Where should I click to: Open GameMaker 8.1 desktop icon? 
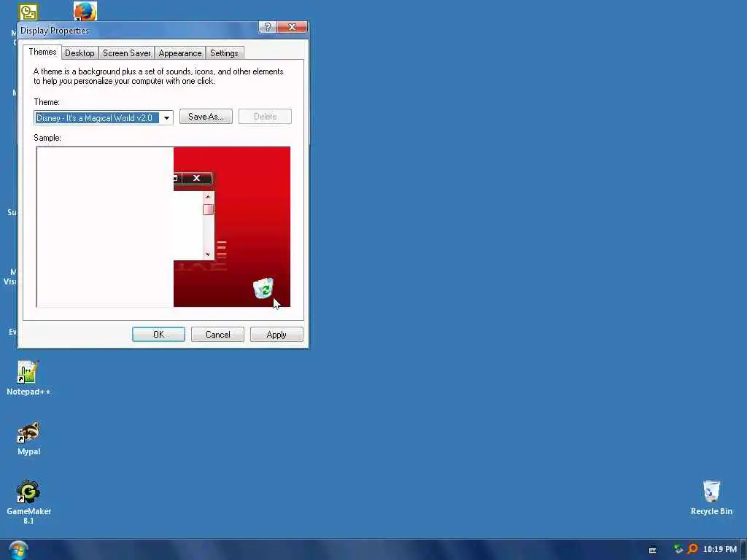(28, 492)
